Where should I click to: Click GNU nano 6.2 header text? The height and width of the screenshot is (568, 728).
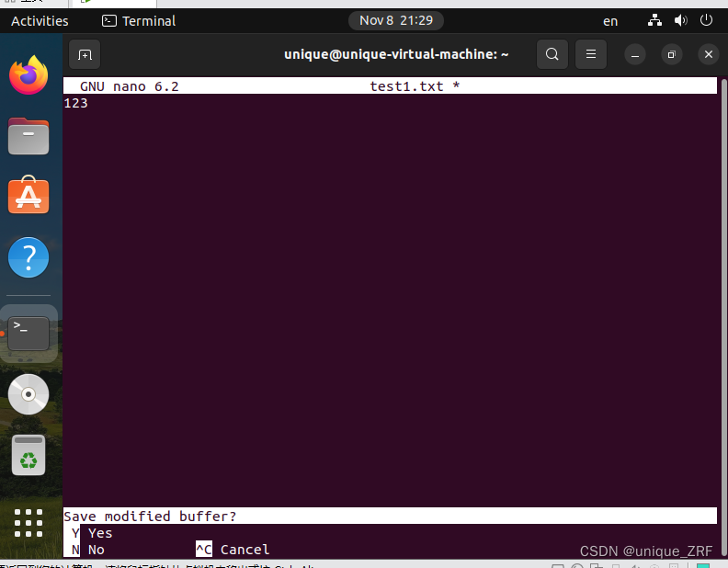tap(129, 86)
